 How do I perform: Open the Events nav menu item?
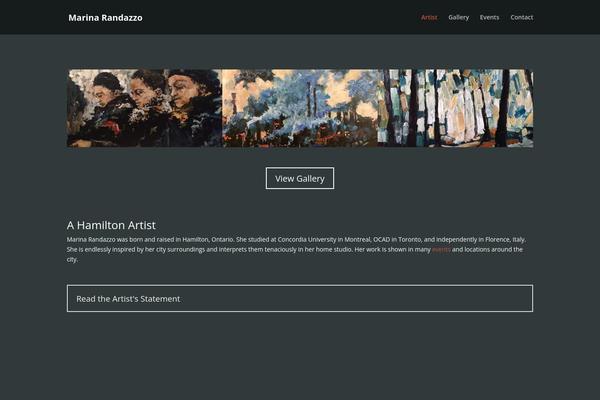point(489,17)
